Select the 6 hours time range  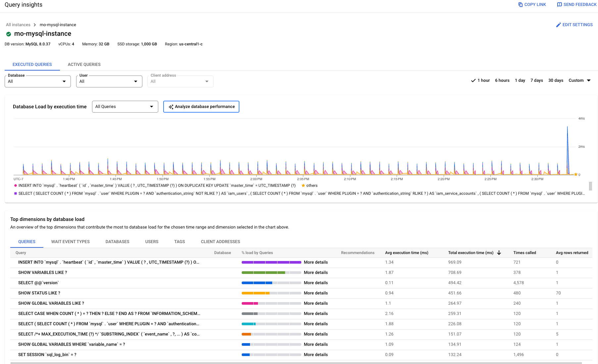[502, 80]
